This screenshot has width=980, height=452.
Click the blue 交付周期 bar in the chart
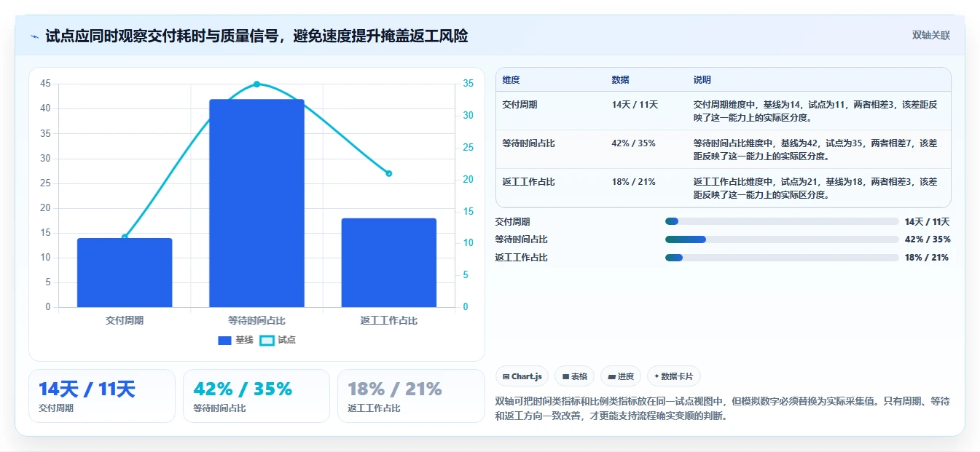(125, 272)
